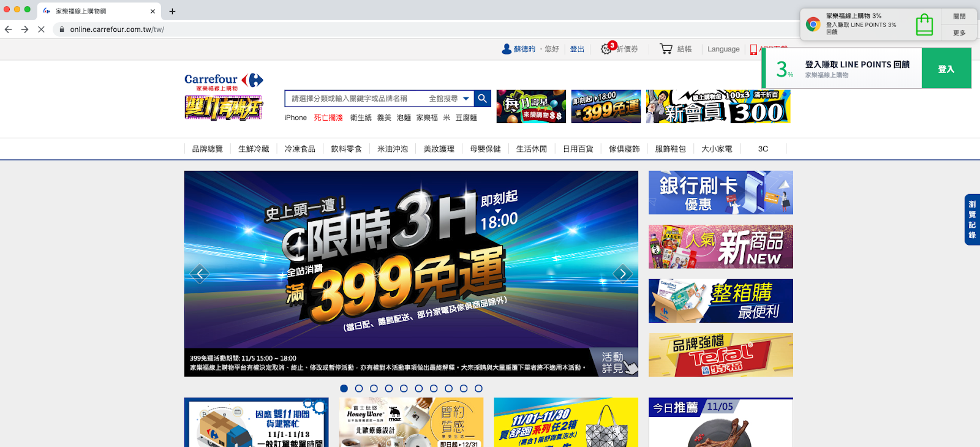Click the 結帳 checkout link
The height and width of the screenshot is (447, 980).
click(684, 49)
